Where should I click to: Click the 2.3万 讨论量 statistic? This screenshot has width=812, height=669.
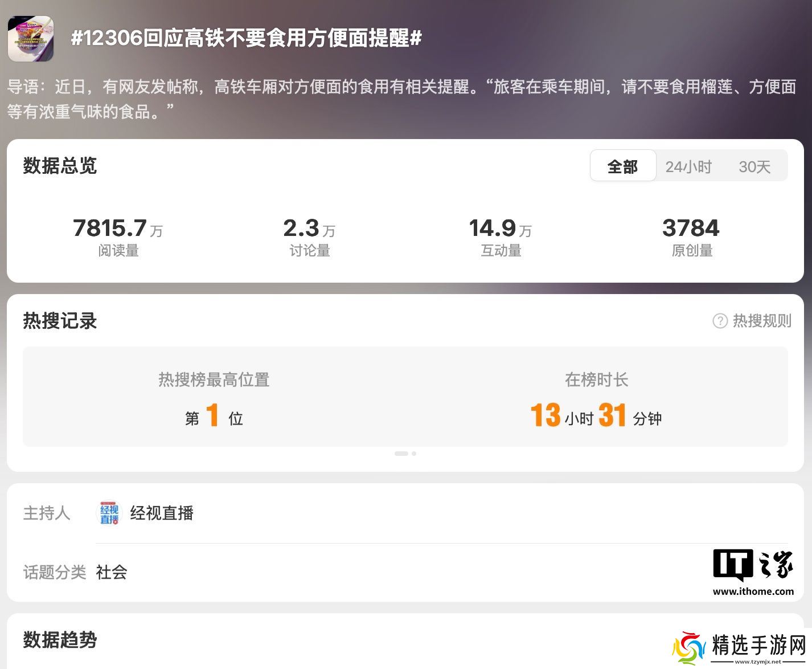[x=309, y=236]
